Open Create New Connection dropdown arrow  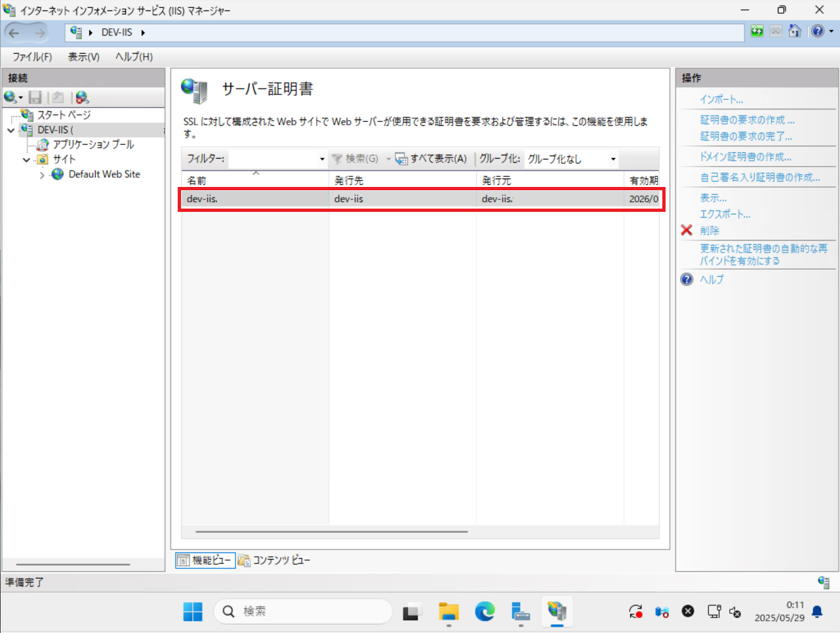(x=21, y=98)
